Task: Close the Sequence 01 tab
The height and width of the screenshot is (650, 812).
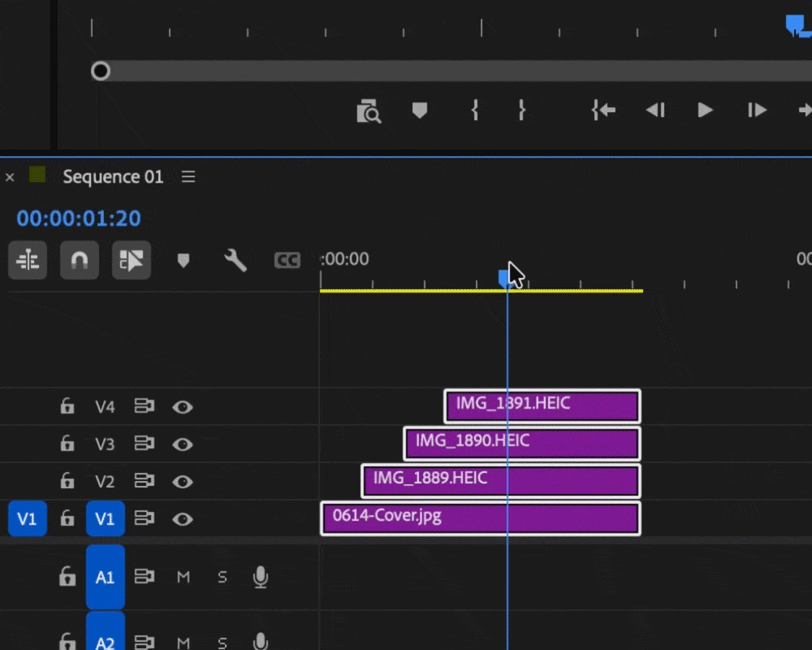Action: point(9,177)
